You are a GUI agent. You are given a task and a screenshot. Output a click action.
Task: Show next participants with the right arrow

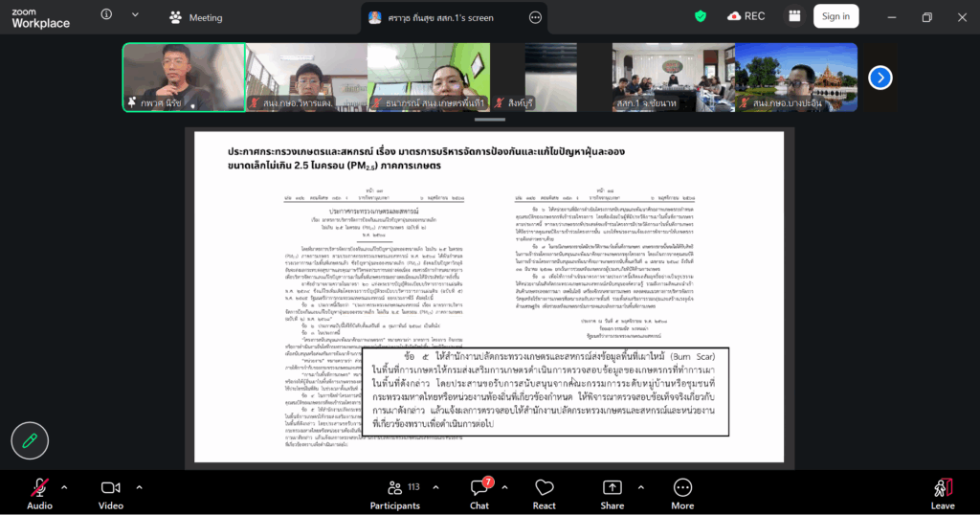[880, 78]
